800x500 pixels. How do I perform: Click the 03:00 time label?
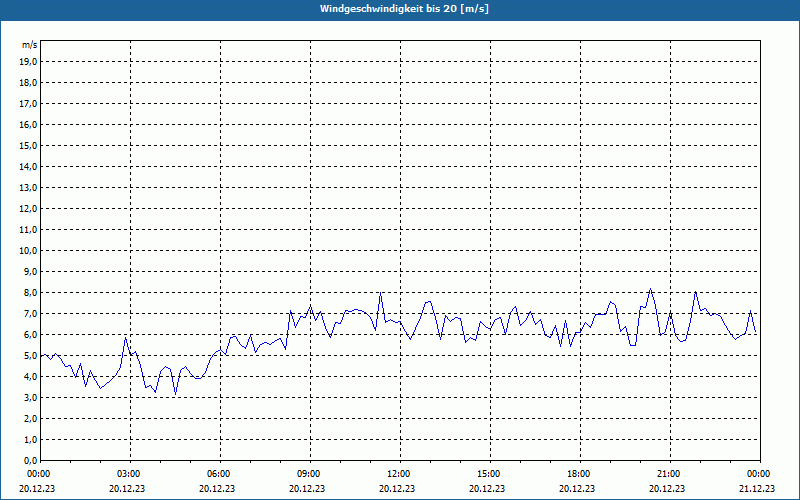pos(131,474)
